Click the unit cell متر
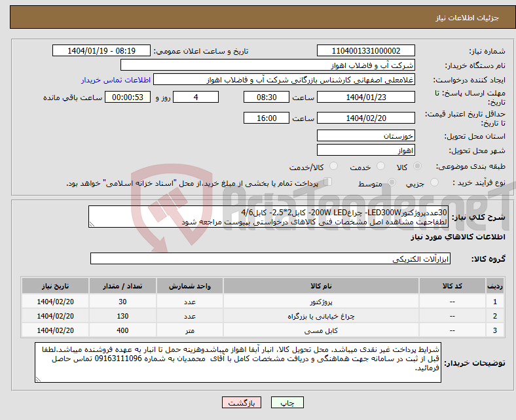This screenshot has height=420, width=516. [x=189, y=330]
